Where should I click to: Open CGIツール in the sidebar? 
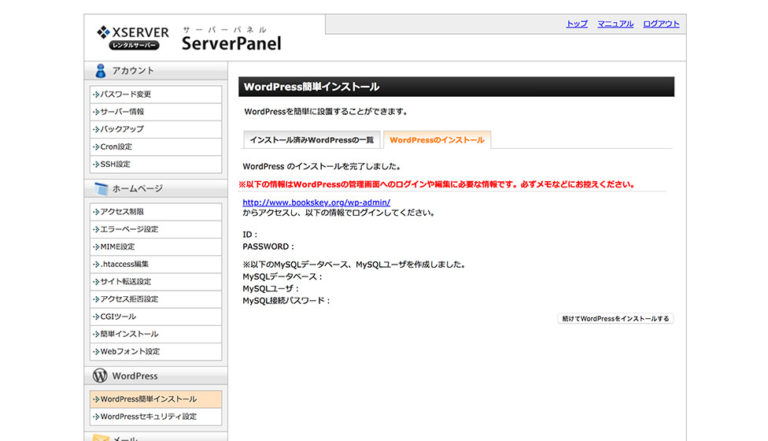156,317
